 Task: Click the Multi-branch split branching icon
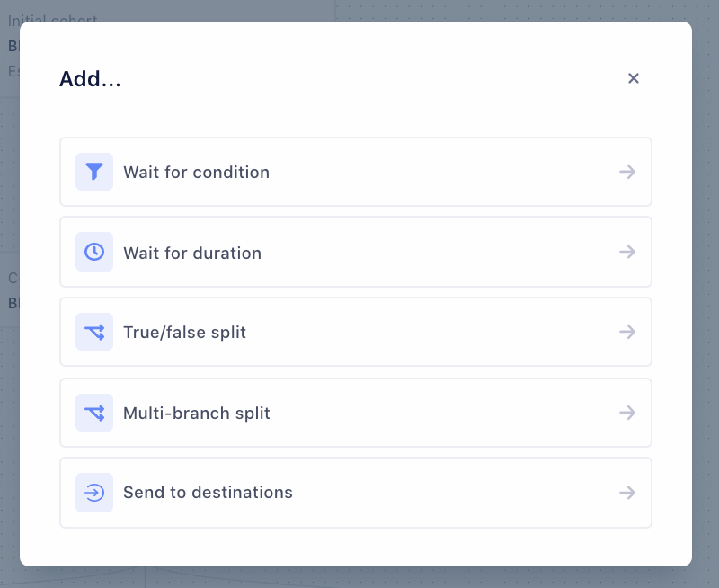94,413
